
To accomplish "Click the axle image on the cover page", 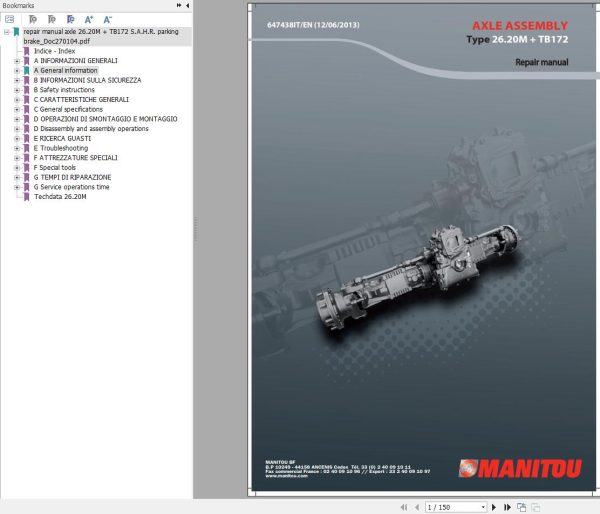I will coord(416,278).
